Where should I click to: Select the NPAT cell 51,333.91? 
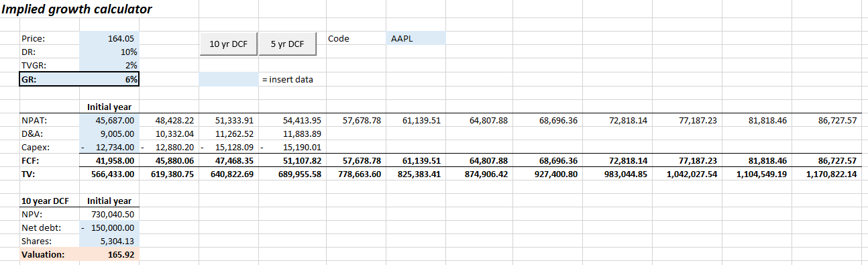click(x=229, y=121)
